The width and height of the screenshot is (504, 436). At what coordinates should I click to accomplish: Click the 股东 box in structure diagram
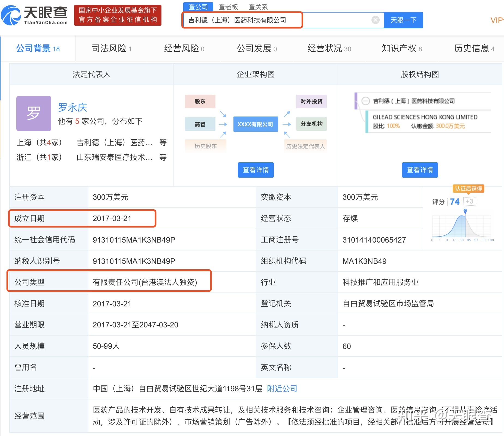tap(200, 101)
